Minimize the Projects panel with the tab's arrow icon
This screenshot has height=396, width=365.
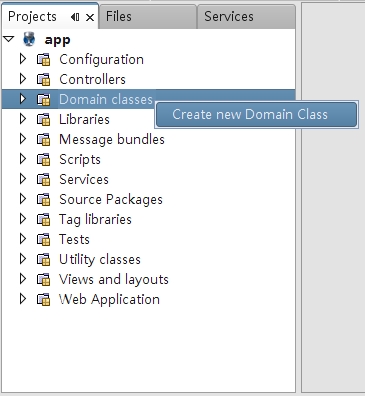point(75,17)
